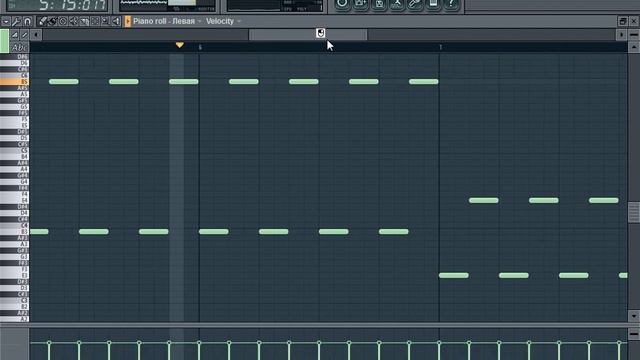Image resolution: width=640 pixels, height=360 pixels.
Task: Toggle the Abc note labels button
Action: (19, 48)
